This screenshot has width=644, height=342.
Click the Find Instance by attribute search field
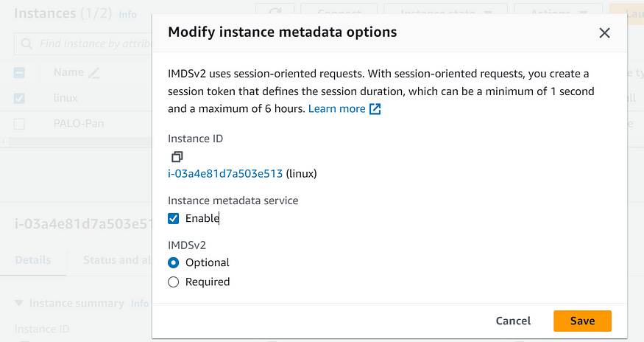[83, 43]
